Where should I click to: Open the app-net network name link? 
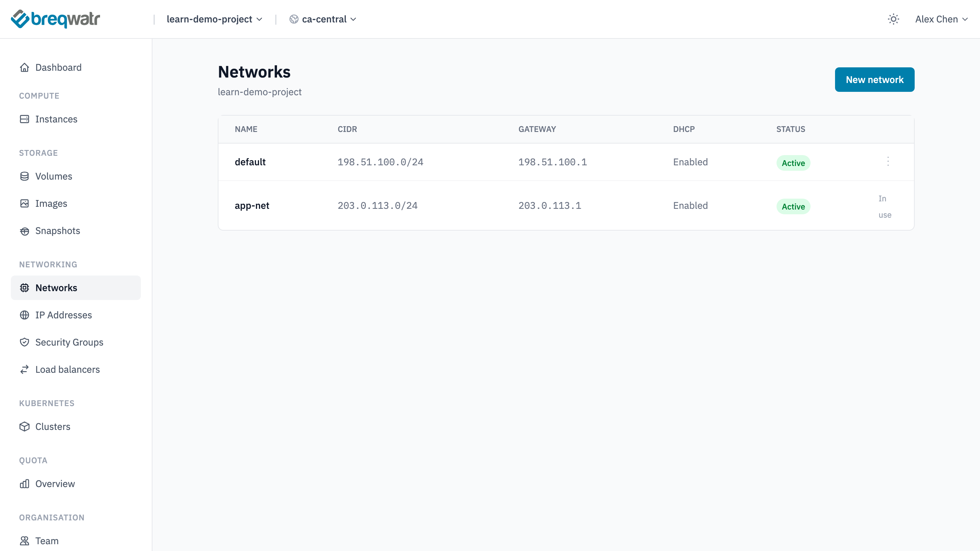click(252, 206)
